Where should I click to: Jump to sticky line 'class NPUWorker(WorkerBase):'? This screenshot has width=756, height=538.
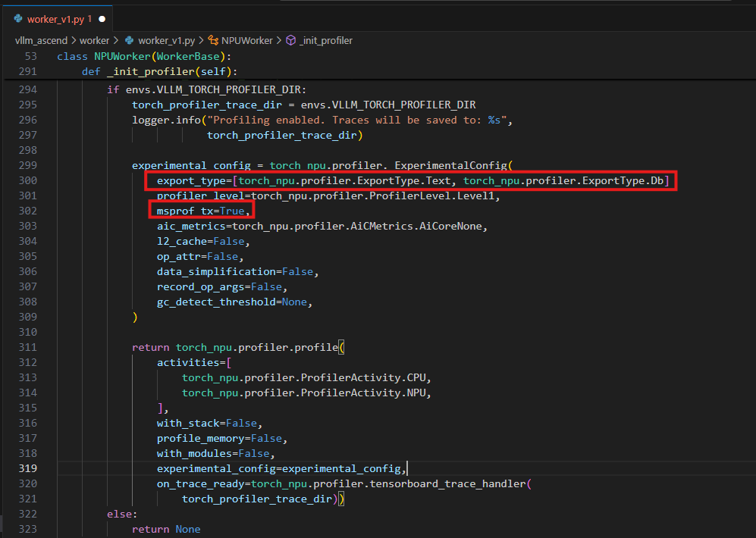[144, 56]
